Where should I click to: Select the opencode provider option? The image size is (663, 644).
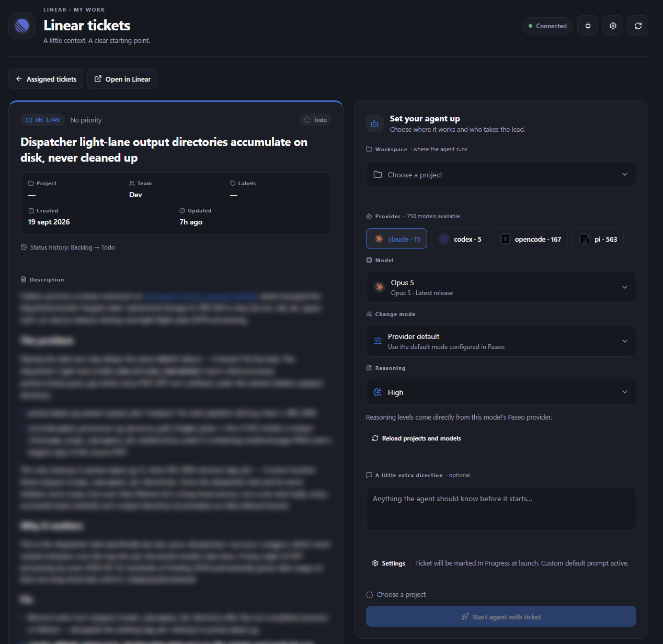(x=530, y=239)
